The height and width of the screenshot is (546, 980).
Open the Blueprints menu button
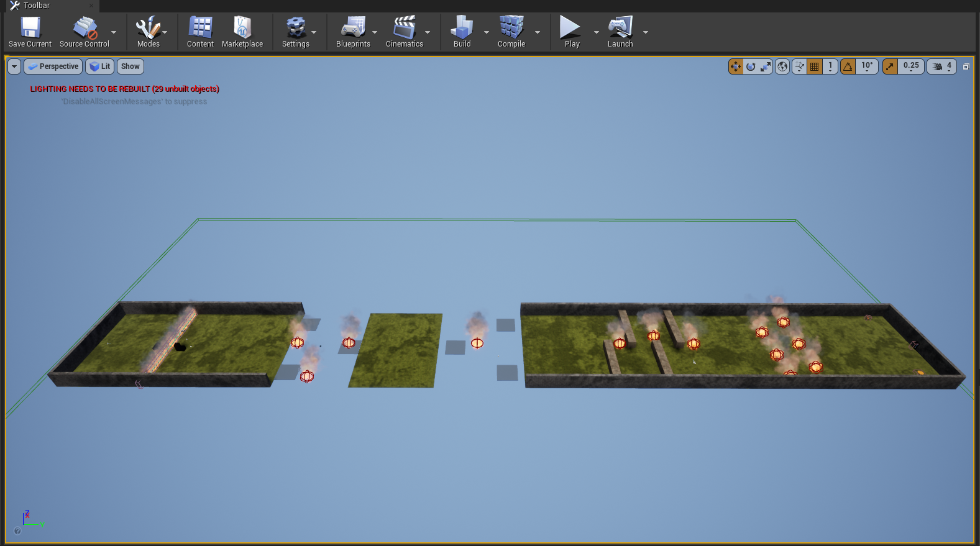[353, 32]
